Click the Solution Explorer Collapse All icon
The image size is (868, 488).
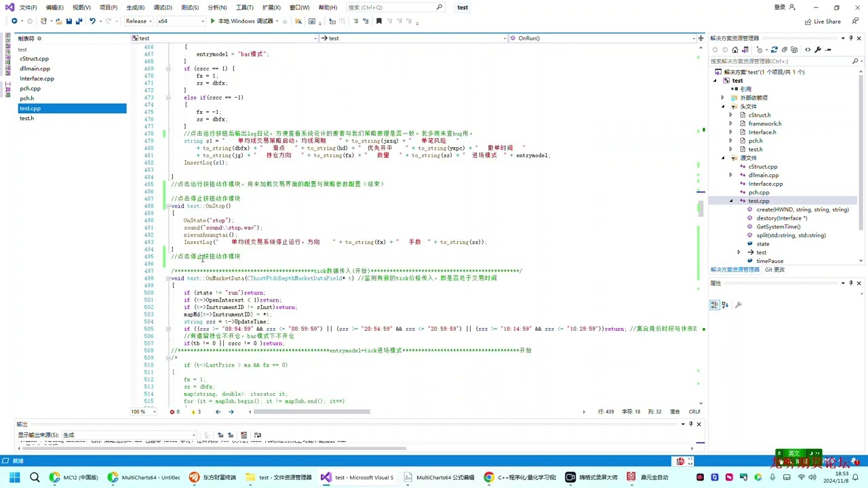pyautogui.click(x=785, y=49)
